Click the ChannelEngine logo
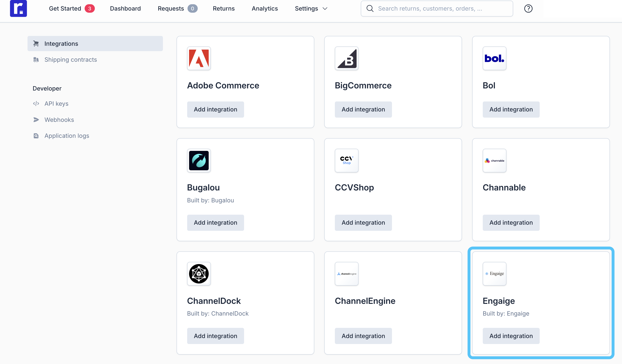This screenshot has width=622, height=364. point(347,274)
